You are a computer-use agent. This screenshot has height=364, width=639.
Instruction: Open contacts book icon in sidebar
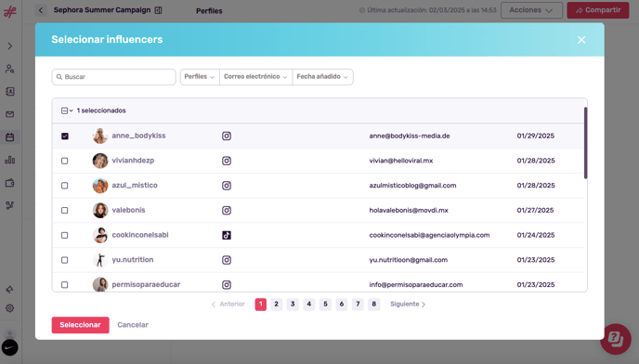[10, 92]
